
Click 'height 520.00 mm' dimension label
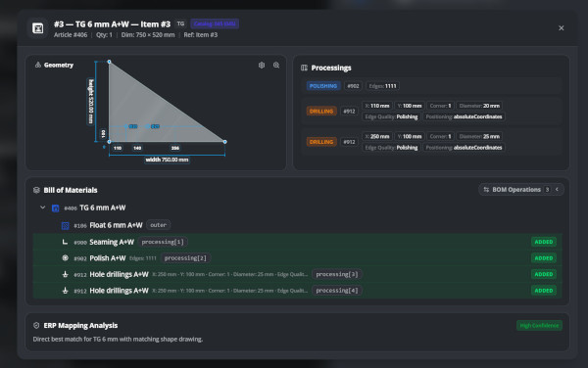coord(90,102)
